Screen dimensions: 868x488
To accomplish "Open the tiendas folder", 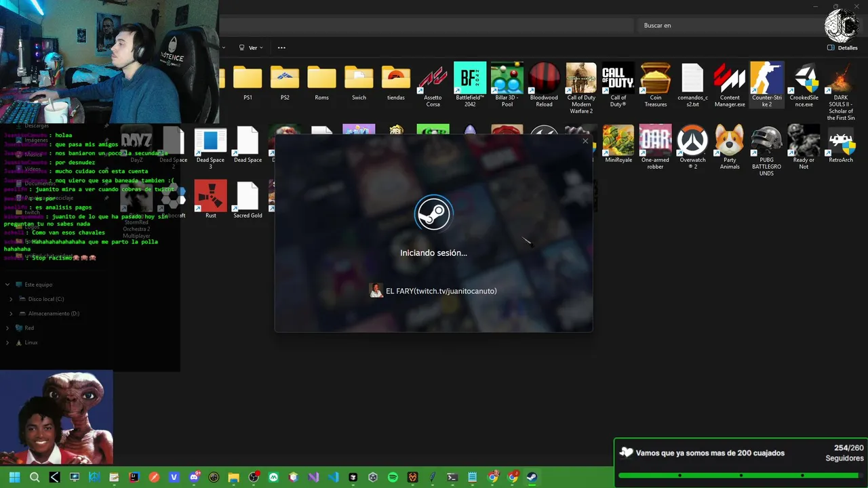I will [396, 83].
